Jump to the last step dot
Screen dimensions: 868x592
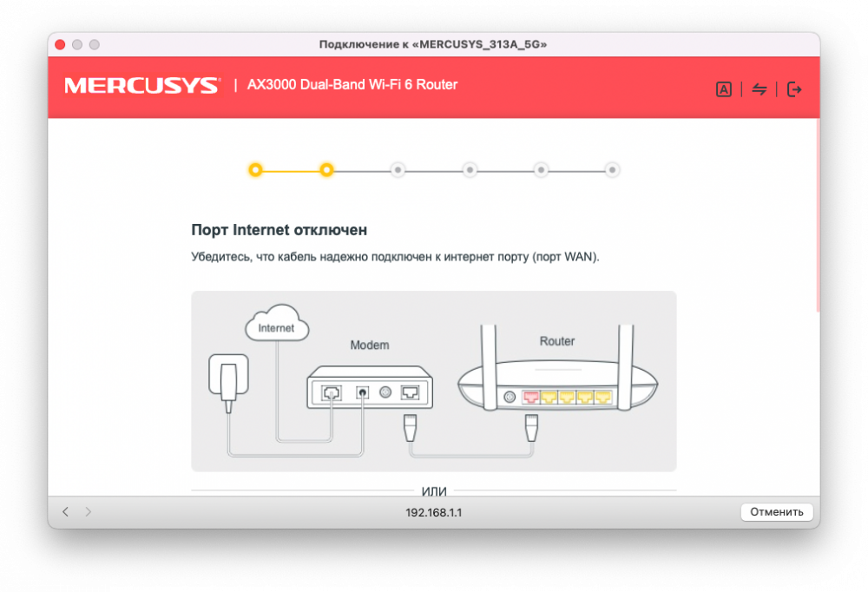tap(612, 170)
